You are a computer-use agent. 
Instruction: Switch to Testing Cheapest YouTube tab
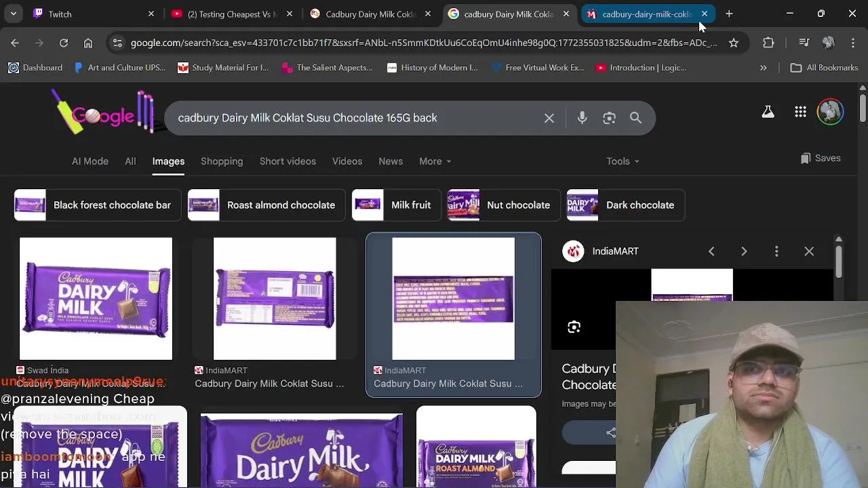coord(232,14)
